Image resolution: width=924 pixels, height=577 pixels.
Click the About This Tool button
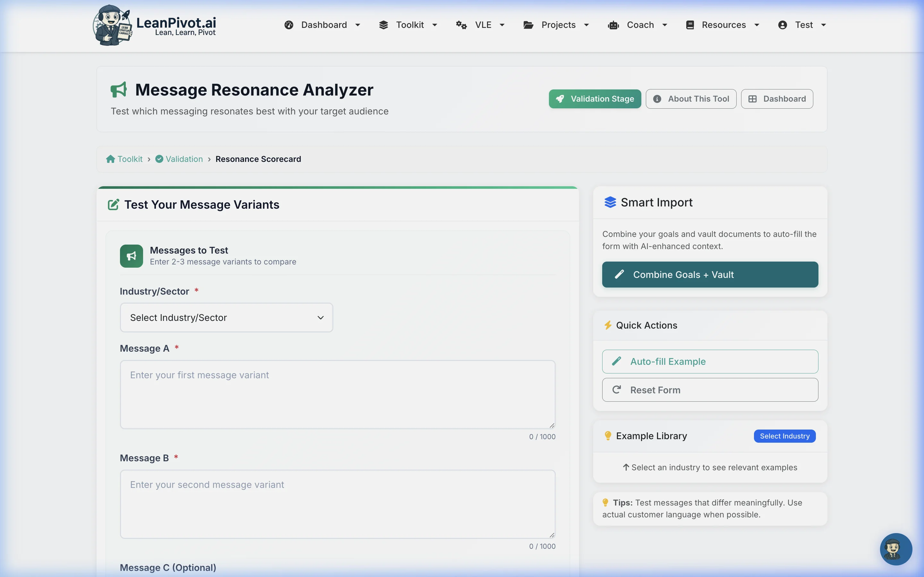coord(691,98)
